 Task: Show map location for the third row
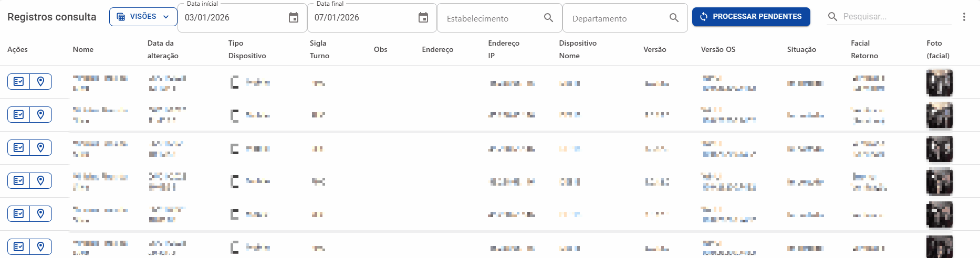[40, 148]
